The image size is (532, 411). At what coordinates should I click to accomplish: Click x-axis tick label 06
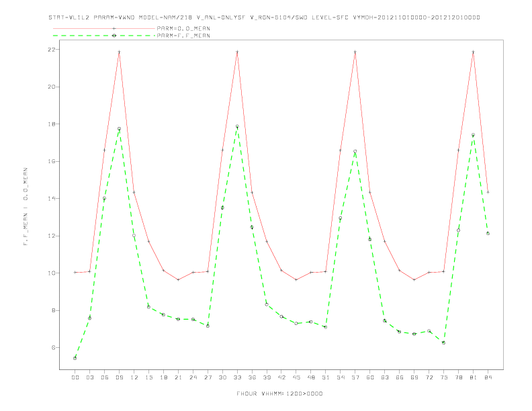tap(105, 377)
